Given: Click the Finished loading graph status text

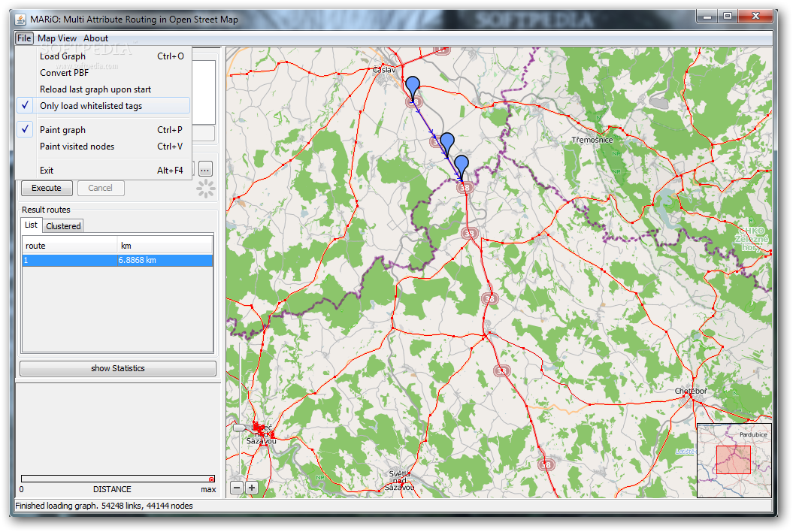Looking at the screenshot, I should 104,506.
